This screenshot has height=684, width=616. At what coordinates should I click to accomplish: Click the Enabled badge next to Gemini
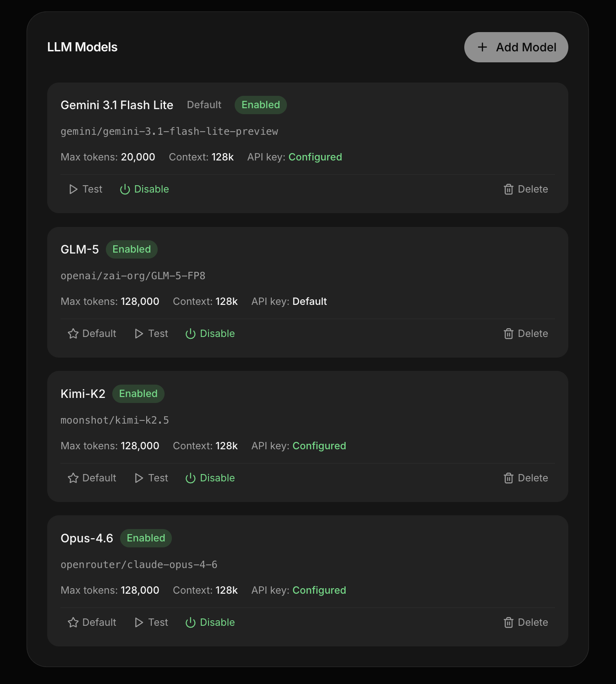(x=261, y=105)
